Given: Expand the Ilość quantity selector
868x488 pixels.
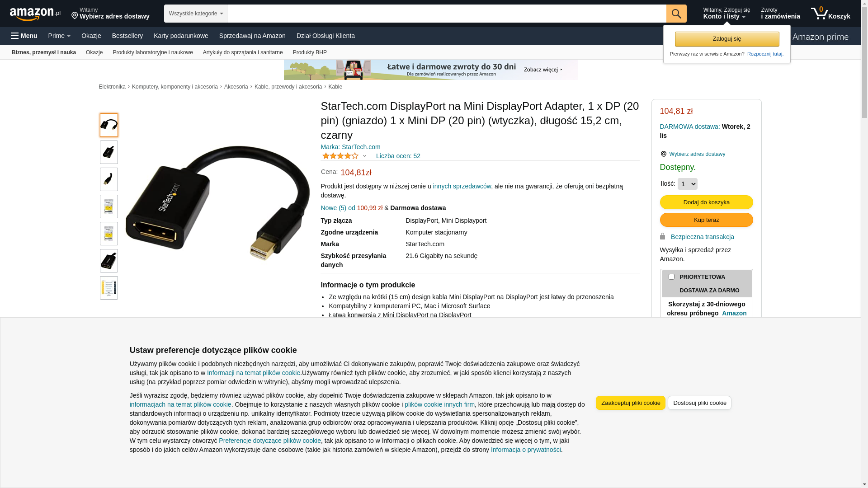Looking at the screenshot, I should [x=687, y=184].
